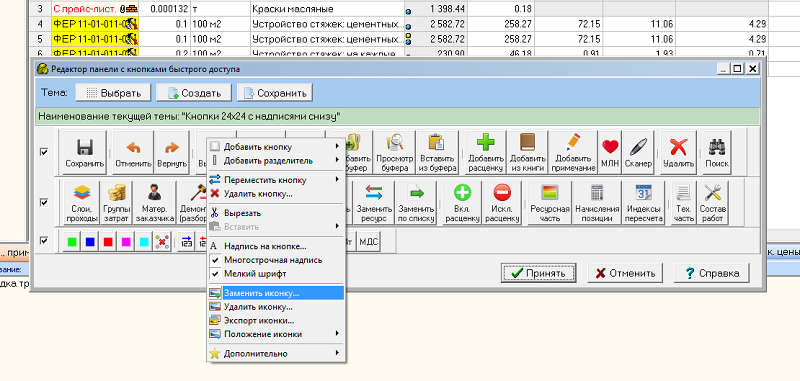Click the Сохранить floppy disk toolbar button
The image size is (800, 381).
point(84,152)
